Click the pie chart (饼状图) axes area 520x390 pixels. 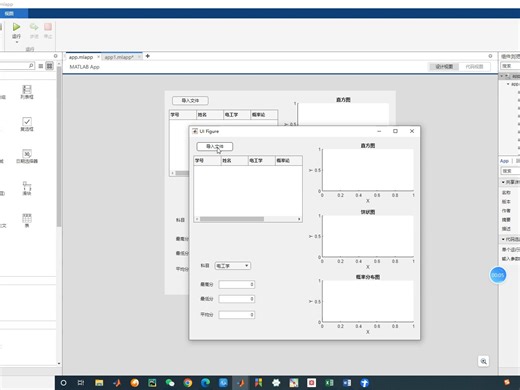[368, 236]
